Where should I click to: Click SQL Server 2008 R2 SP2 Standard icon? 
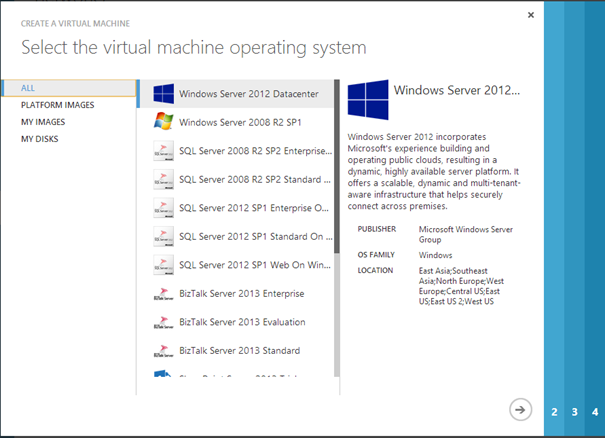[164, 180]
